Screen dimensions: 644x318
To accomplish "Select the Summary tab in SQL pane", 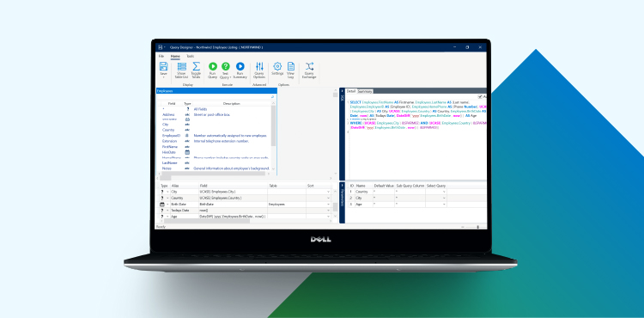I will 365,91.
